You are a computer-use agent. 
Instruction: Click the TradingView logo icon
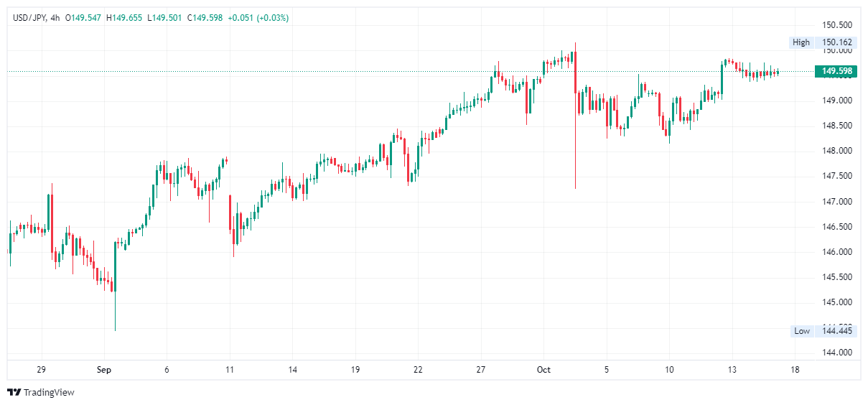pos(14,392)
